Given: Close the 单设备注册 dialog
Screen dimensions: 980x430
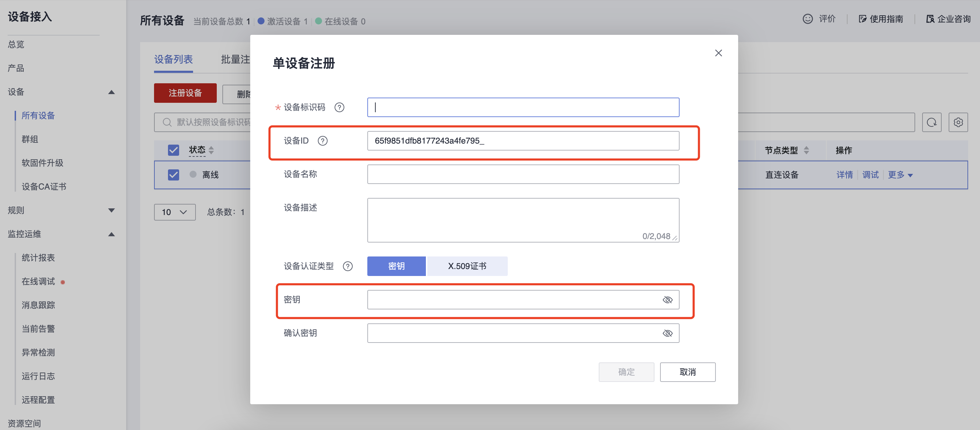Looking at the screenshot, I should click(718, 53).
